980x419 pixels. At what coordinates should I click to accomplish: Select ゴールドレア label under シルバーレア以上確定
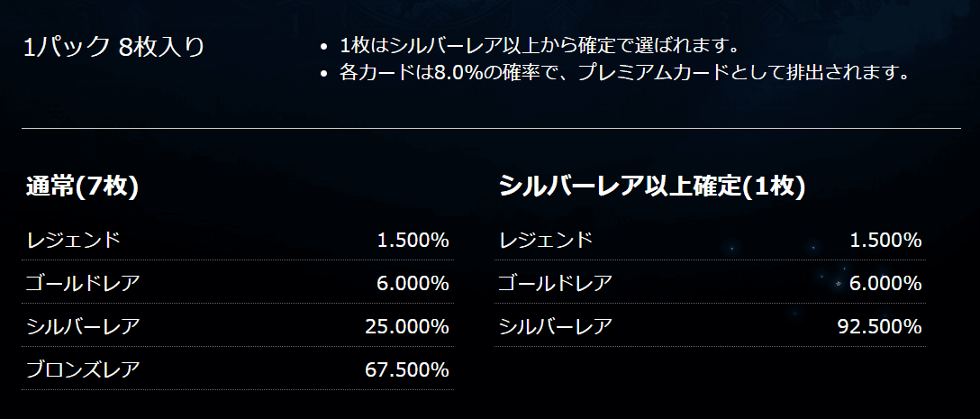click(555, 283)
